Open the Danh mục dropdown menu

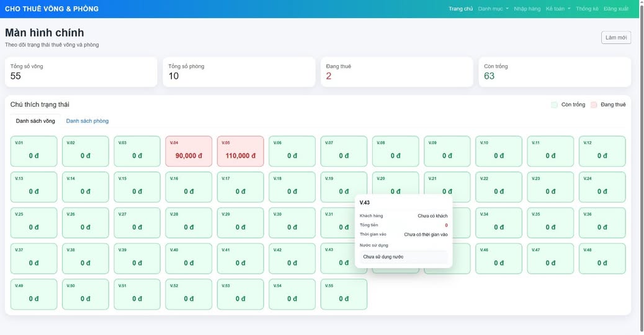(x=493, y=9)
